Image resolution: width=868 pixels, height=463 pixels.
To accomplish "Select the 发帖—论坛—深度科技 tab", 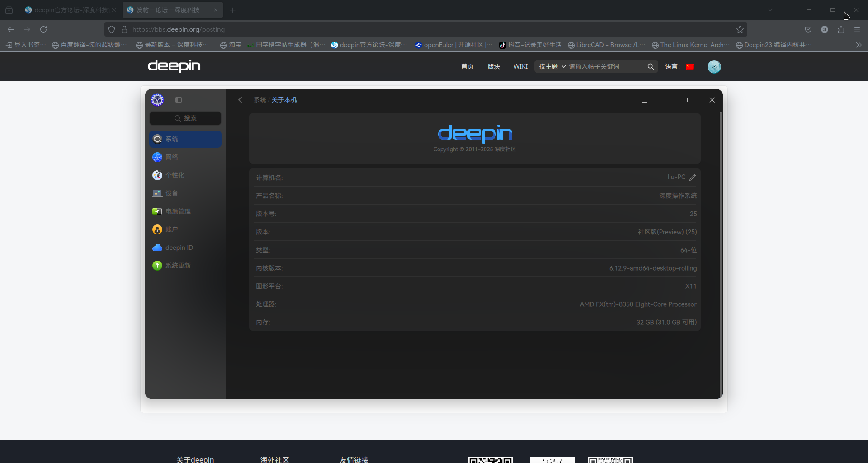I will [x=173, y=10].
